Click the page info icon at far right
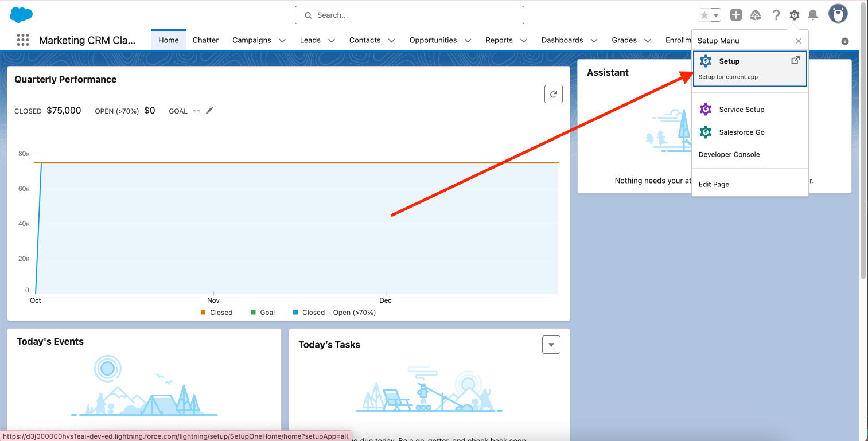This screenshot has width=868, height=441. [x=845, y=41]
